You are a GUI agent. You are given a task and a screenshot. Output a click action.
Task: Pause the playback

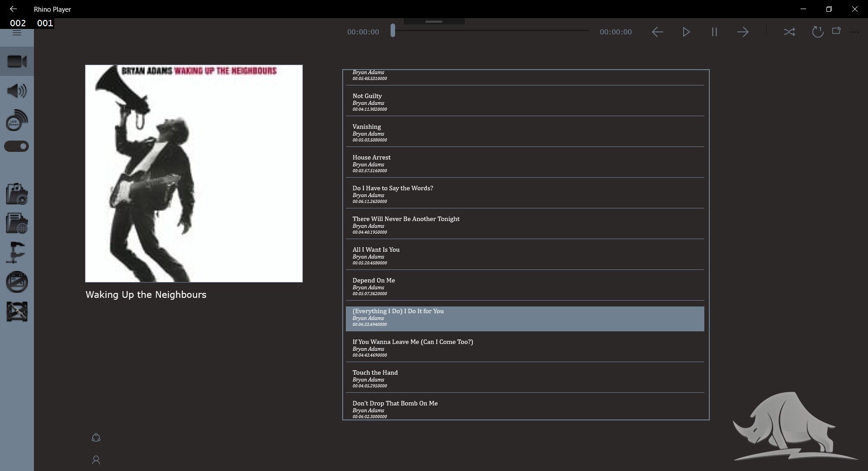pos(714,32)
